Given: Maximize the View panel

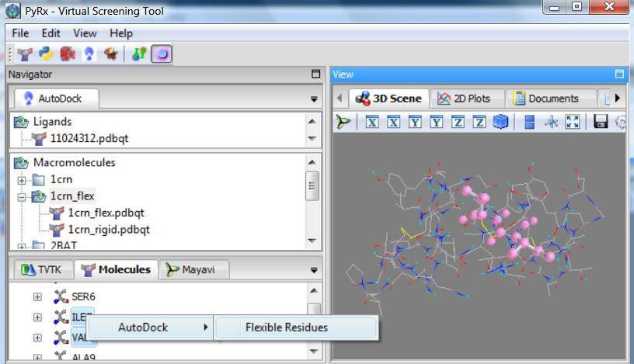Looking at the screenshot, I should pyautogui.click(x=619, y=74).
